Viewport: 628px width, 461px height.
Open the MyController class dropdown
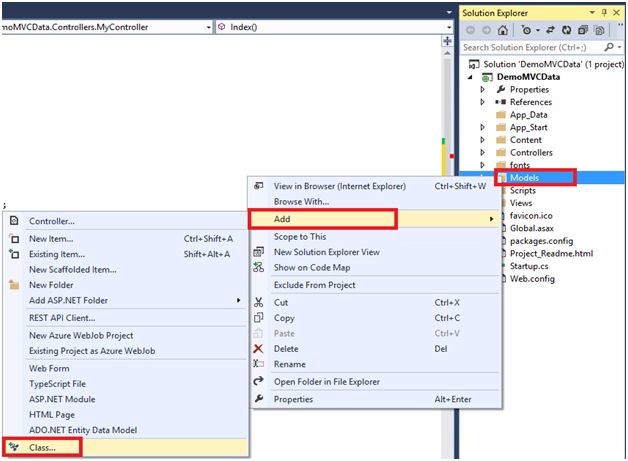click(x=209, y=27)
